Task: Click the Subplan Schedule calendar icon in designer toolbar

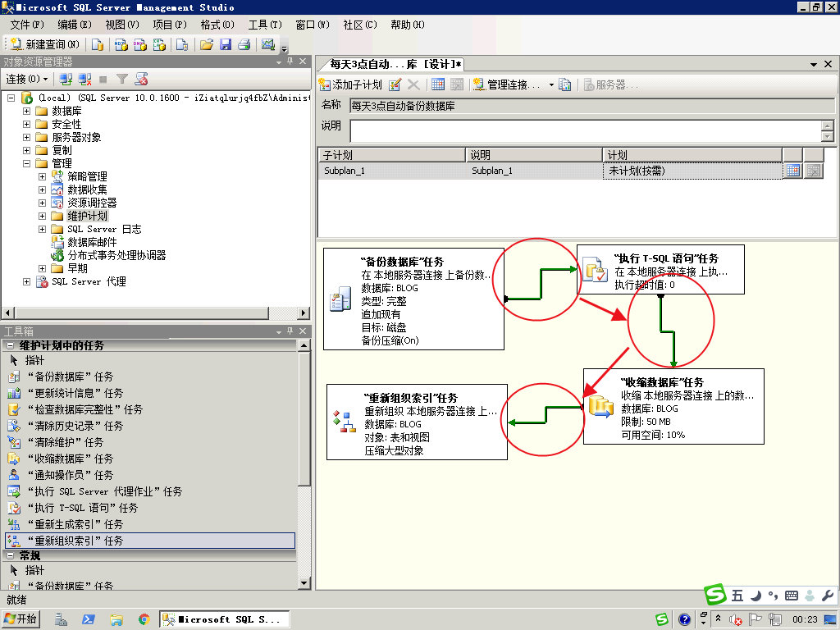Action: tap(438, 84)
